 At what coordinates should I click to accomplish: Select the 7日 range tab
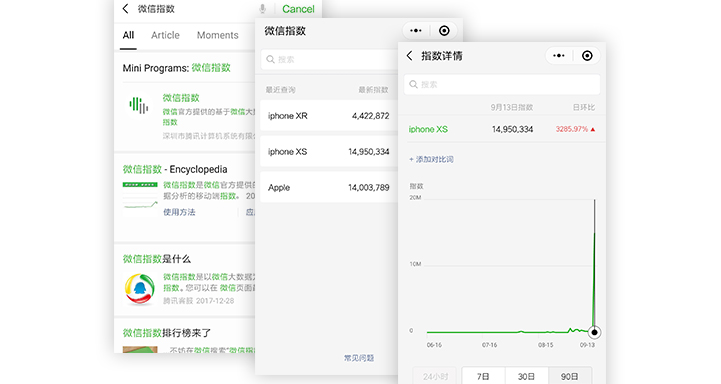click(x=483, y=376)
